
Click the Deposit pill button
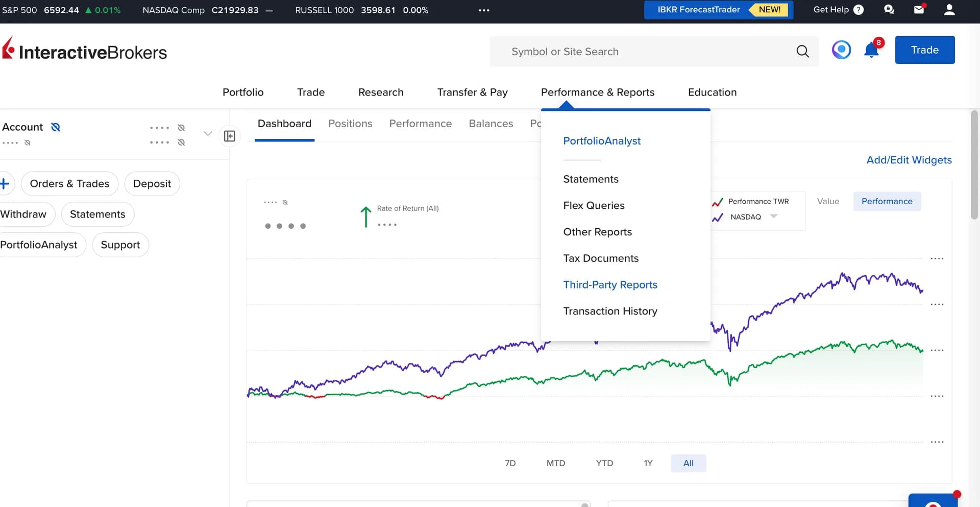click(152, 184)
